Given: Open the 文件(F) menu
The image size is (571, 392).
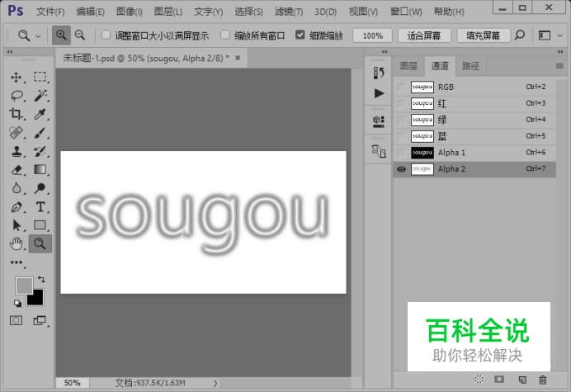Looking at the screenshot, I should 50,12.
